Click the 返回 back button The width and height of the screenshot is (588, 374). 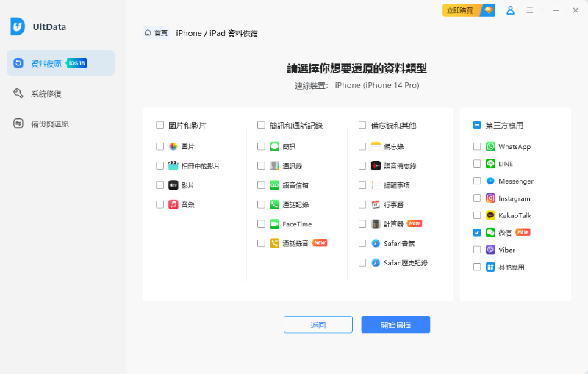[x=318, y=325]
